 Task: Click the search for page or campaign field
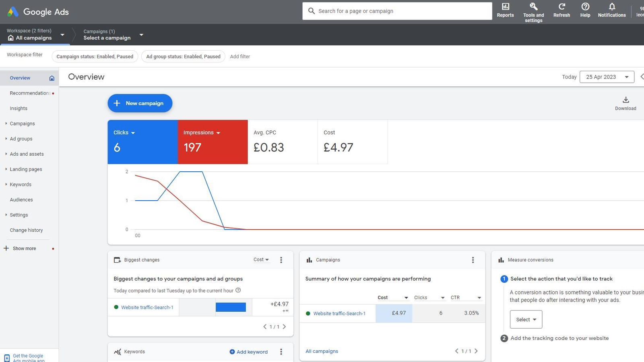tap(397, 11)
